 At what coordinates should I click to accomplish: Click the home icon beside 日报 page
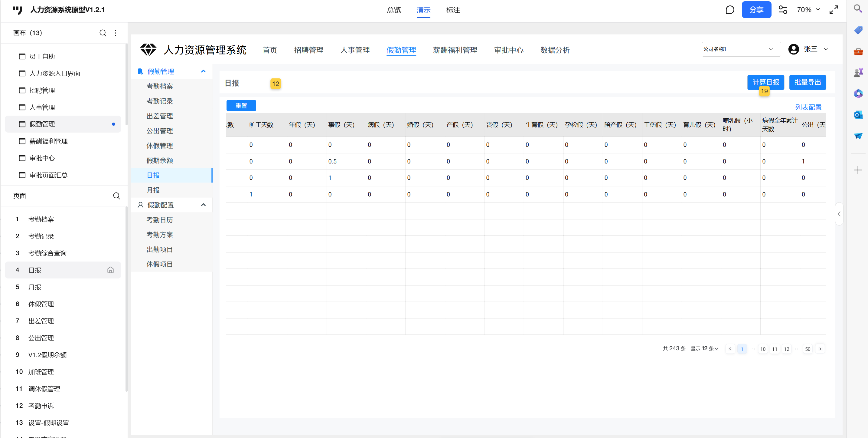click(x=110, y=270)
